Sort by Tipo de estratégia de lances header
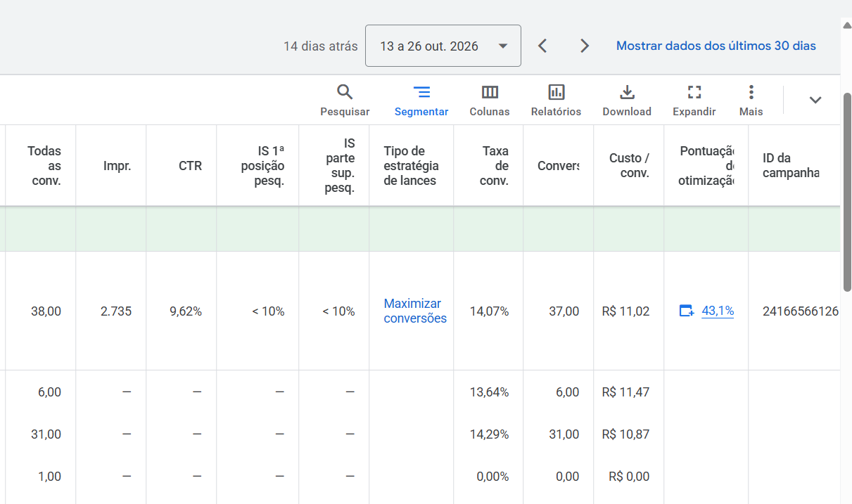The width and height of the screenshot is (852, 504). [411, 166]
